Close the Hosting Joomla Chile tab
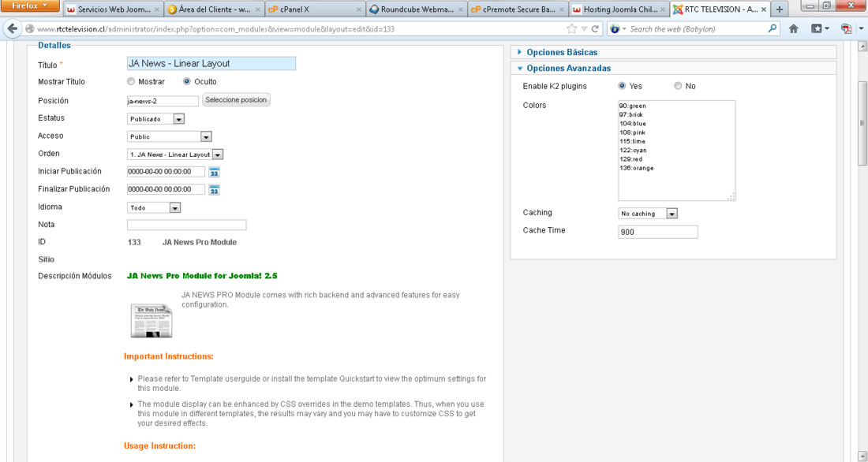Viewport: 868px width, 462px height. click(662, 9)
